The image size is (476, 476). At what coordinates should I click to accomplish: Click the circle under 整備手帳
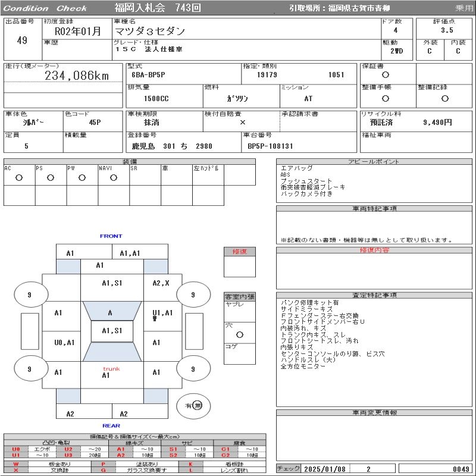point(386,98)
